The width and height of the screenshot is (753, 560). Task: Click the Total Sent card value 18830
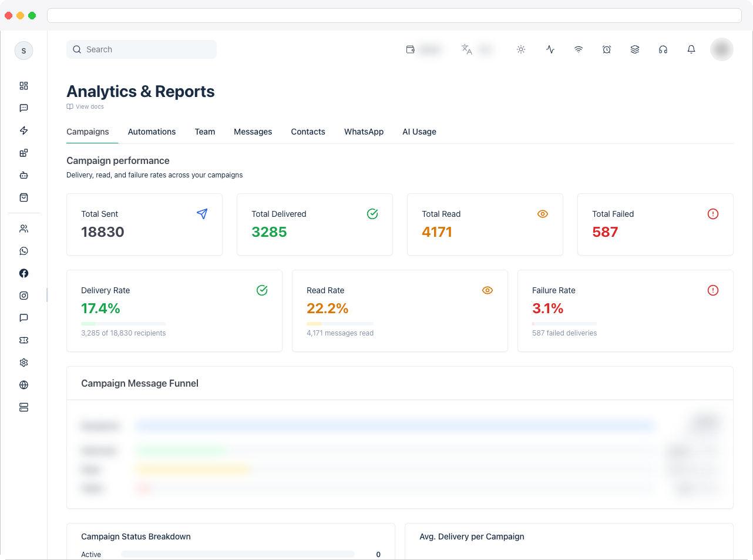pos(103,232)
